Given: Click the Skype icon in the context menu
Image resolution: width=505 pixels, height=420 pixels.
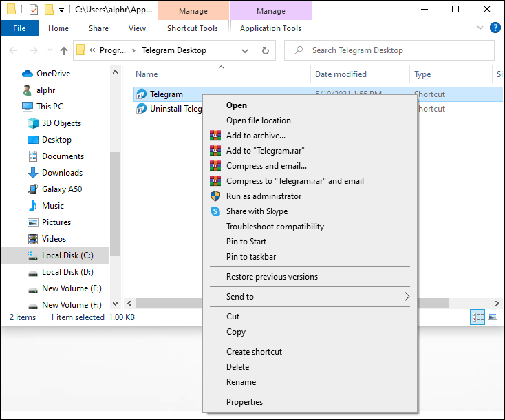Looking at the screenshot, I should pyautogui.click(x=215, y=211).
